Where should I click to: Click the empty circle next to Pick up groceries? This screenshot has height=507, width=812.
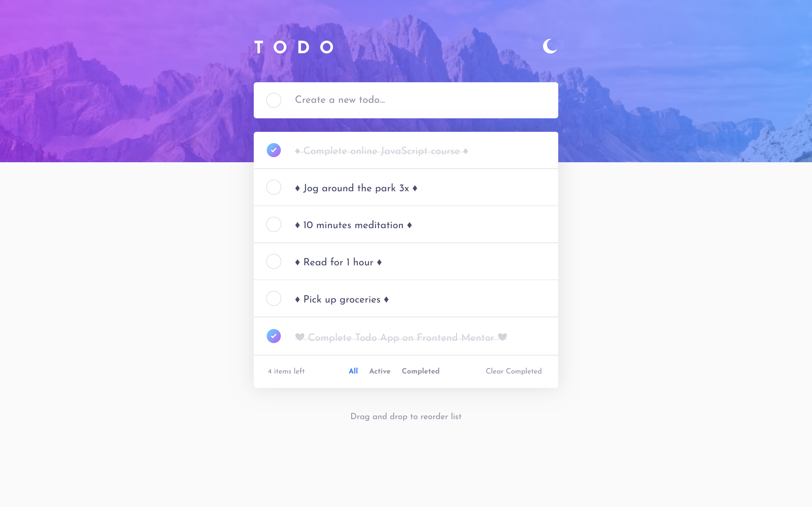tap(273, 298)
